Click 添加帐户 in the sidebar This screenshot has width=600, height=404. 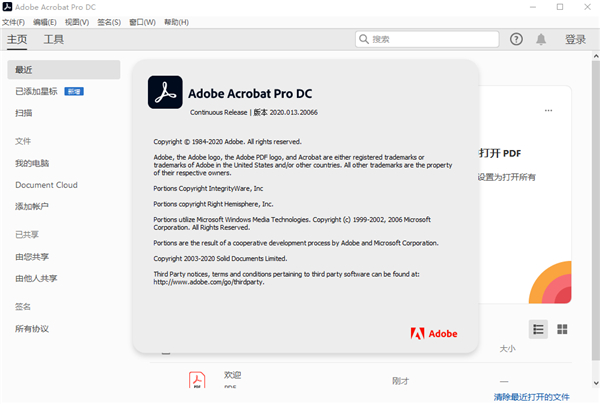(x=32, y=206)
